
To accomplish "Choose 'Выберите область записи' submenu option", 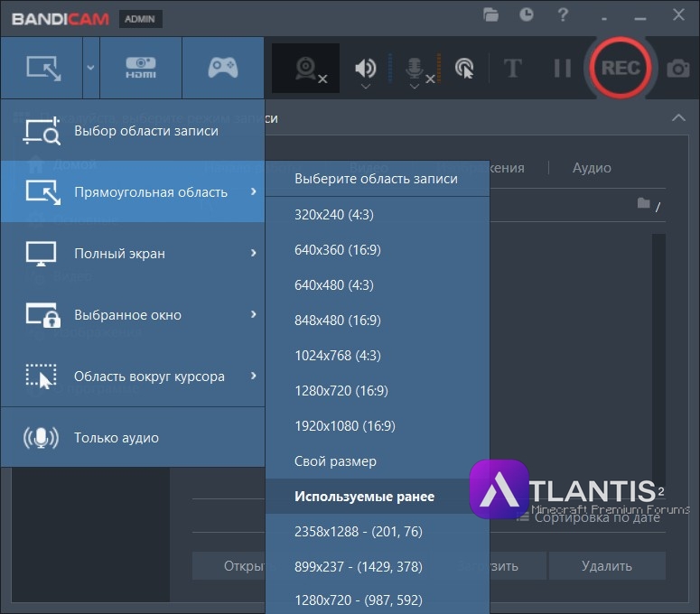I will 378,179.
